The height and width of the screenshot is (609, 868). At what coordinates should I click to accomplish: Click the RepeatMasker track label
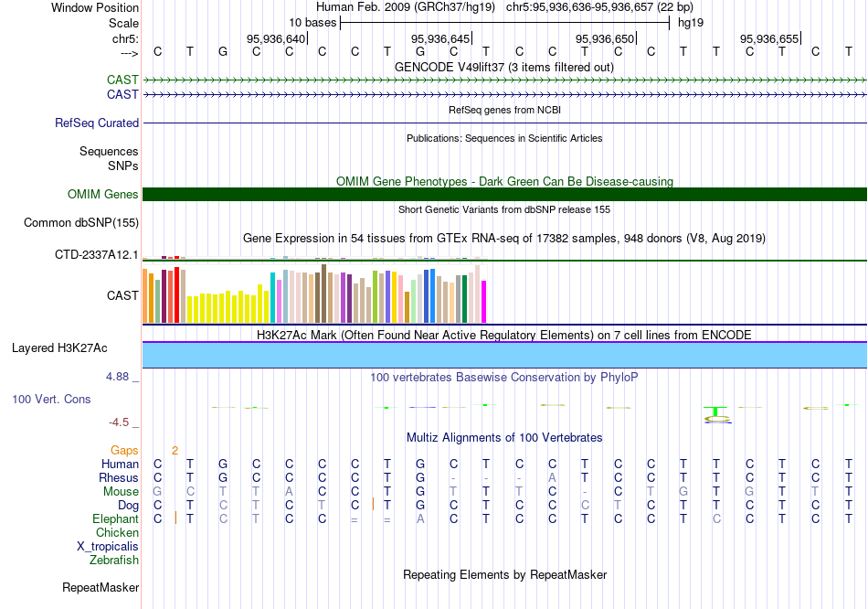(x=100, y=587)
